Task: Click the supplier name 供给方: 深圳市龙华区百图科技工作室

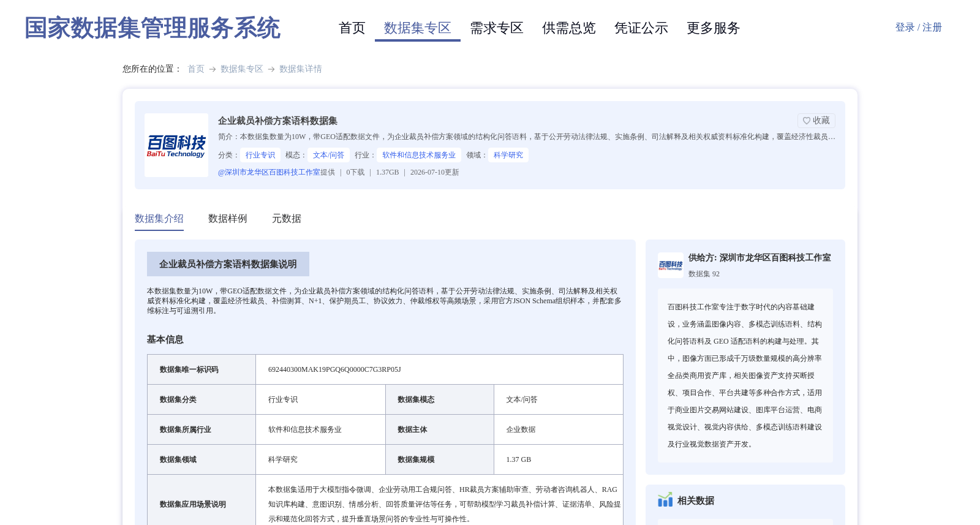Action: [759, 258]
